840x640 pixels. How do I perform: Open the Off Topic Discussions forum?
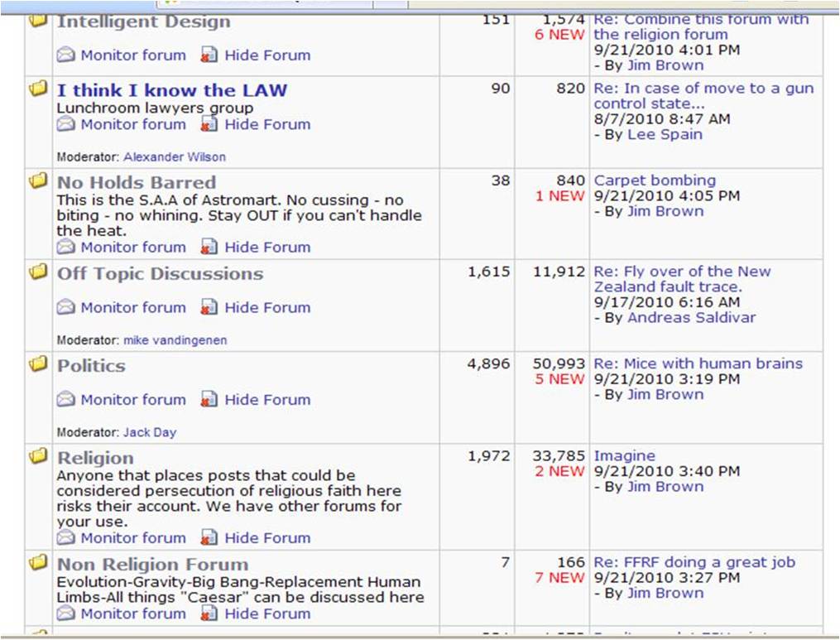[161, 273]
